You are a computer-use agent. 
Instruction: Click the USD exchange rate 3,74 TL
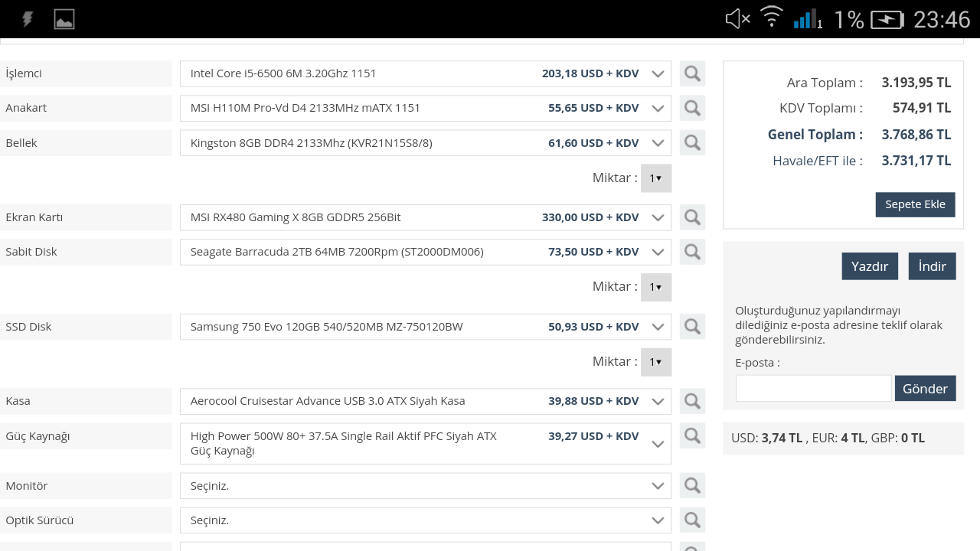click(782, 439)
